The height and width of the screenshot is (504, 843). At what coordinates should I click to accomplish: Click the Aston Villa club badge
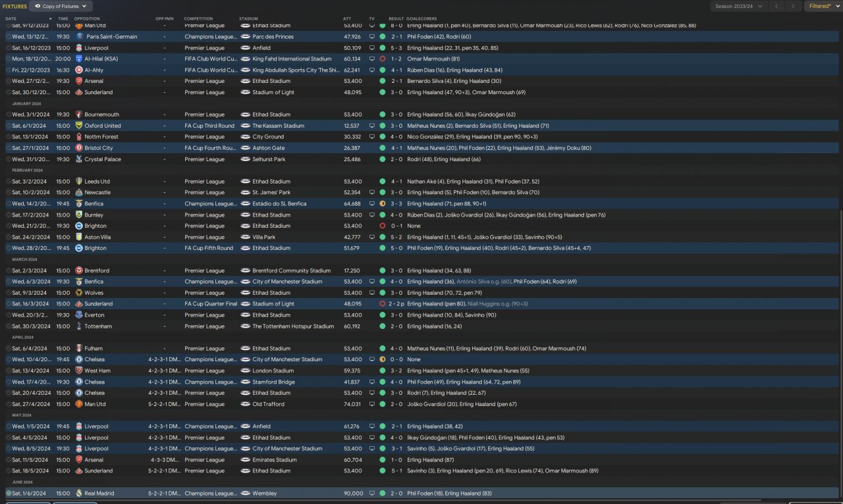point(79,237)
